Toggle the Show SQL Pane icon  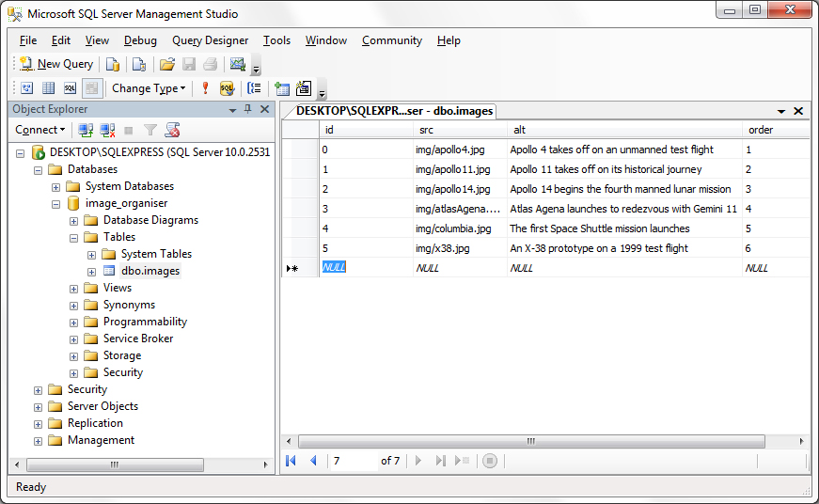70,88
